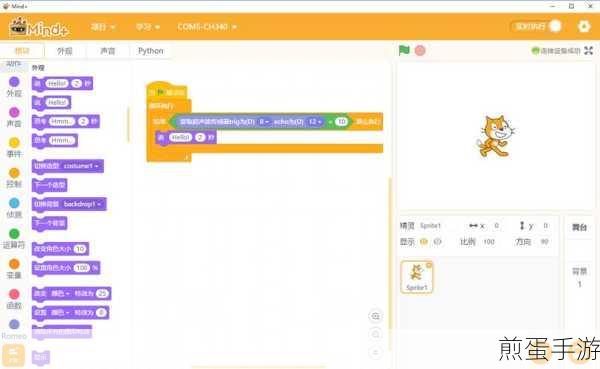
Task: Switch to the 声音 tab
Action: 108,51
